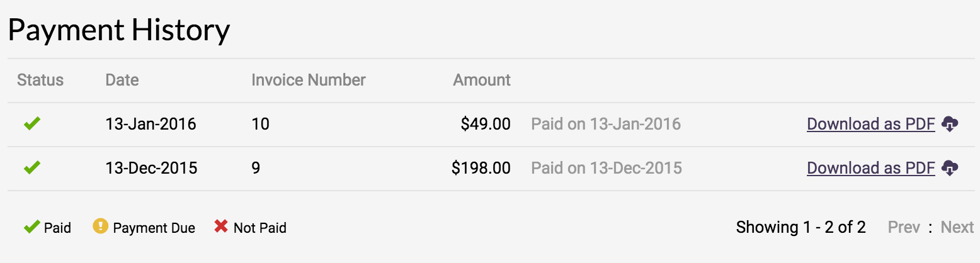
Task: Download invoice 9 as PDF
Action: click(x=870, y=168)
